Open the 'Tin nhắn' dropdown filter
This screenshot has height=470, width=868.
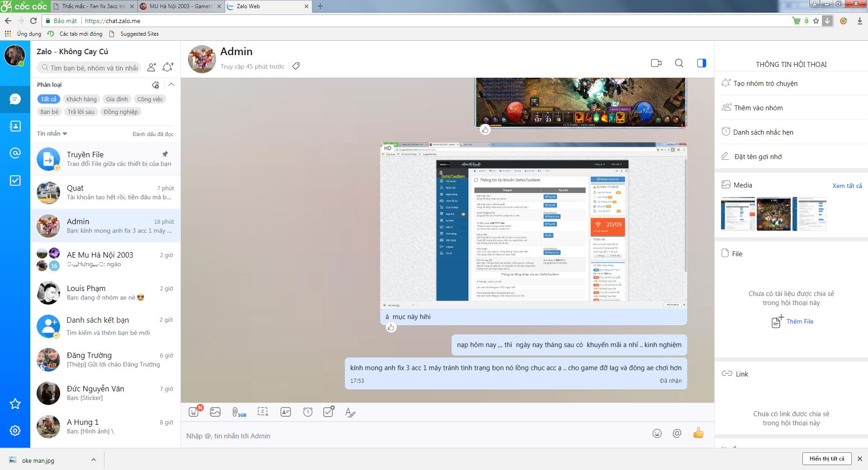(52, 133)
